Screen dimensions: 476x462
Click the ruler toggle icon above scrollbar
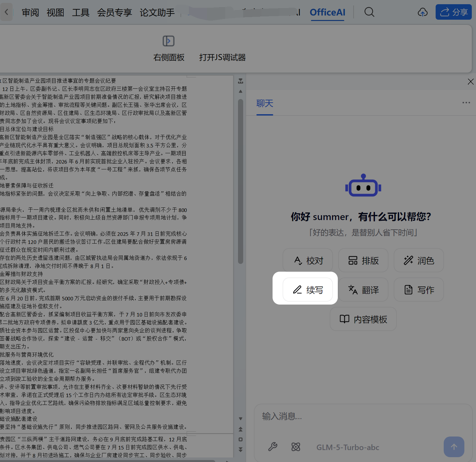[241, 81]
